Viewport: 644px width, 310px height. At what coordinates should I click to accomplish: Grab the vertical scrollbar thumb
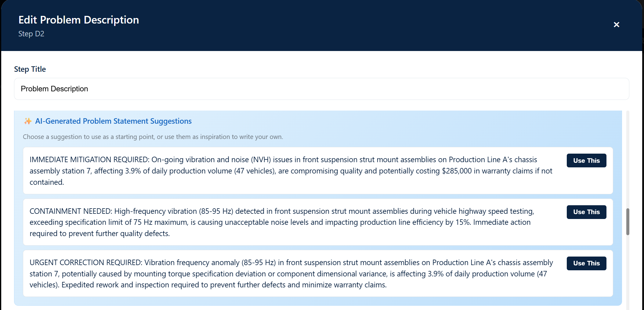click(628, 222)
